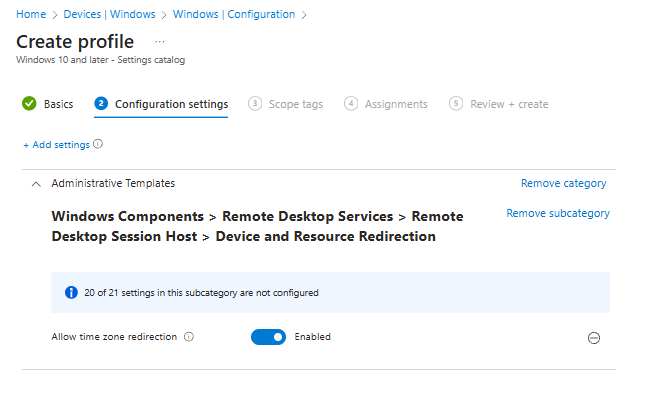Click Remove subcategory link

click(557, 213)
